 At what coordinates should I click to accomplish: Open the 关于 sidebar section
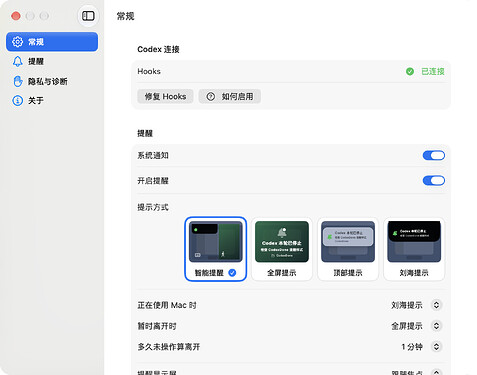click(x=52, y=100)
